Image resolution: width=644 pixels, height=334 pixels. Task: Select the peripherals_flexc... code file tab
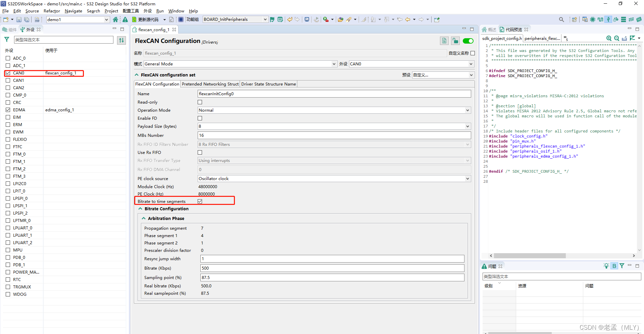tap(542, 38)
